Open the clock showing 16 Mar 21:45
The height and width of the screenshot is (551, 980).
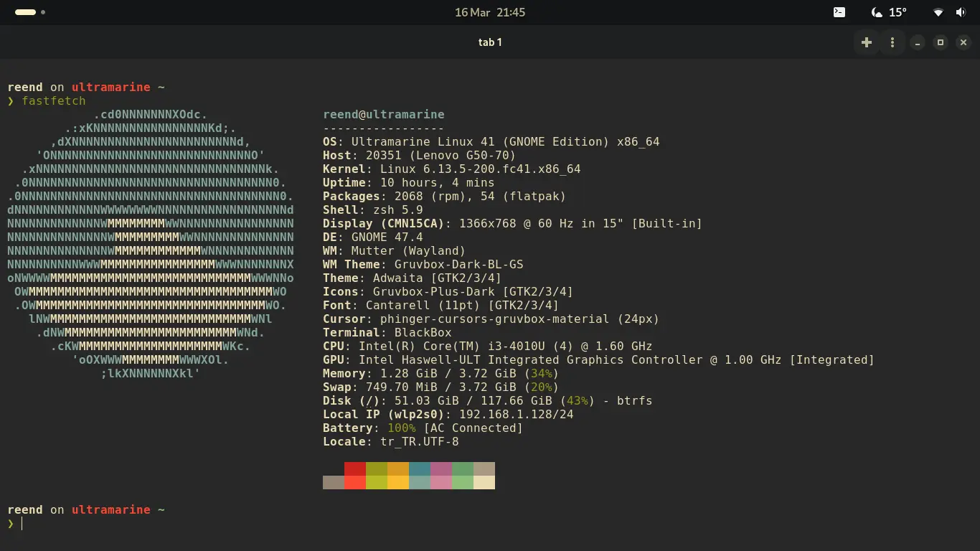pyautogui.click(x=490, y=12)
